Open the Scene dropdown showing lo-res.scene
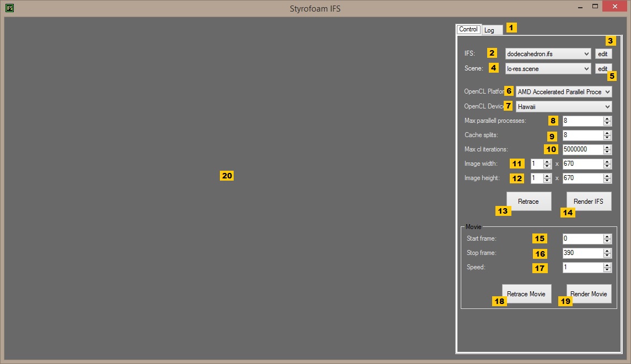Screen dimensions: 631x364 coord(548,69)
